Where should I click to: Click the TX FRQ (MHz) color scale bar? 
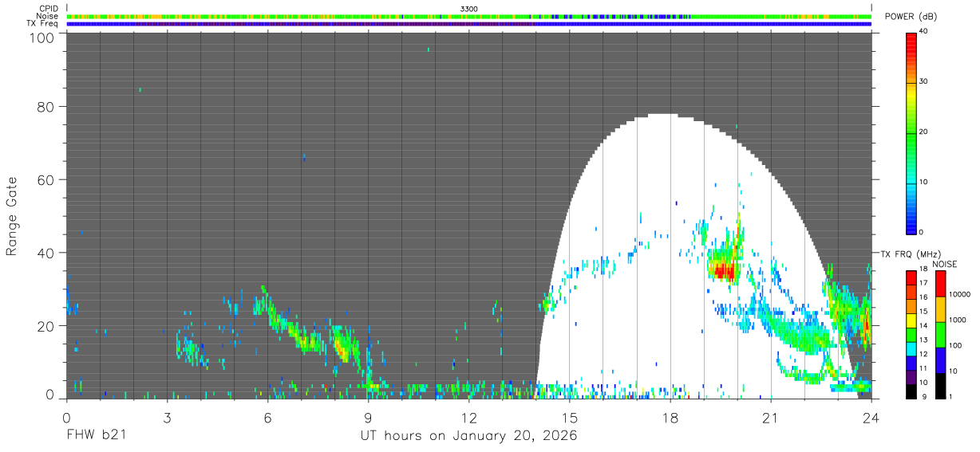911,334
